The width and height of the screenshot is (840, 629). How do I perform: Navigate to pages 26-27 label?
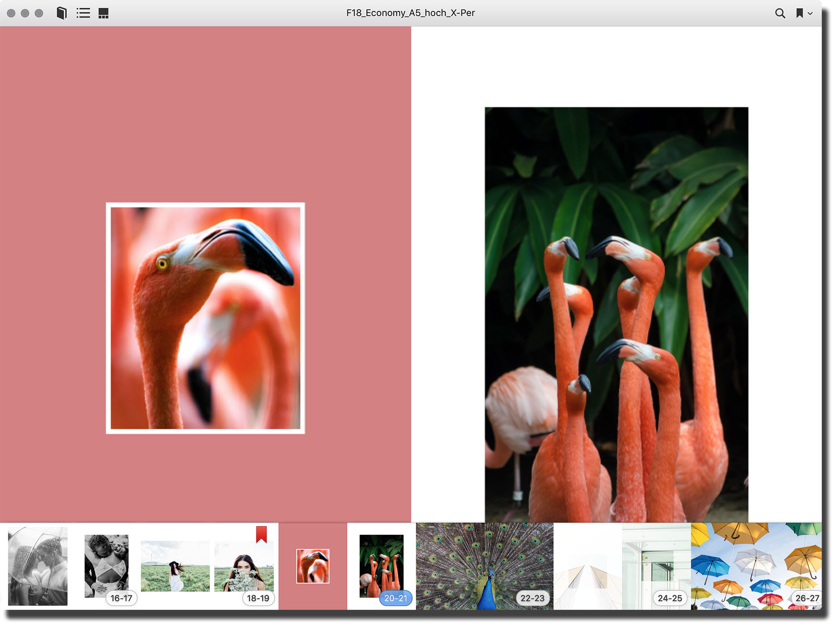(807, 598)
